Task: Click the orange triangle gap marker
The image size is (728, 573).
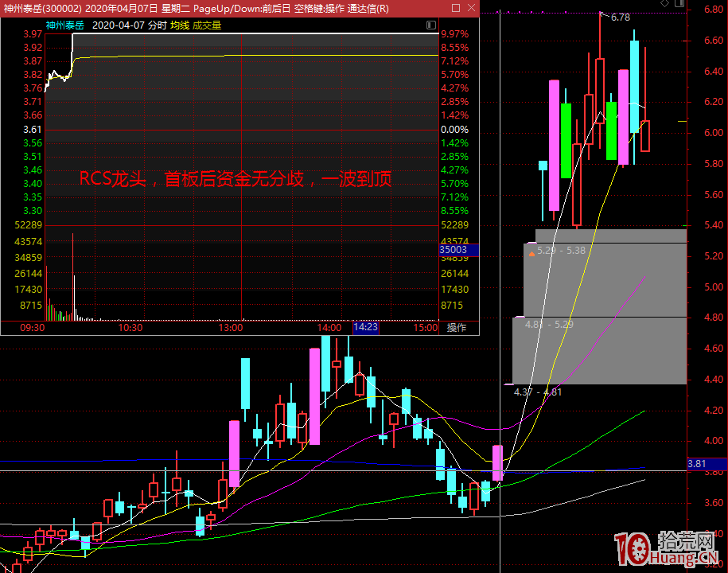Action: pyautogui.click(x=531, y=254)
